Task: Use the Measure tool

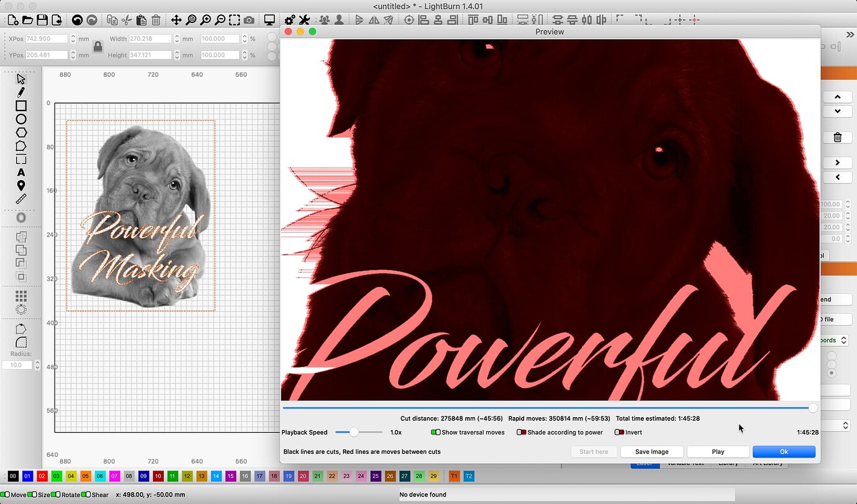Action: [20, 199]
